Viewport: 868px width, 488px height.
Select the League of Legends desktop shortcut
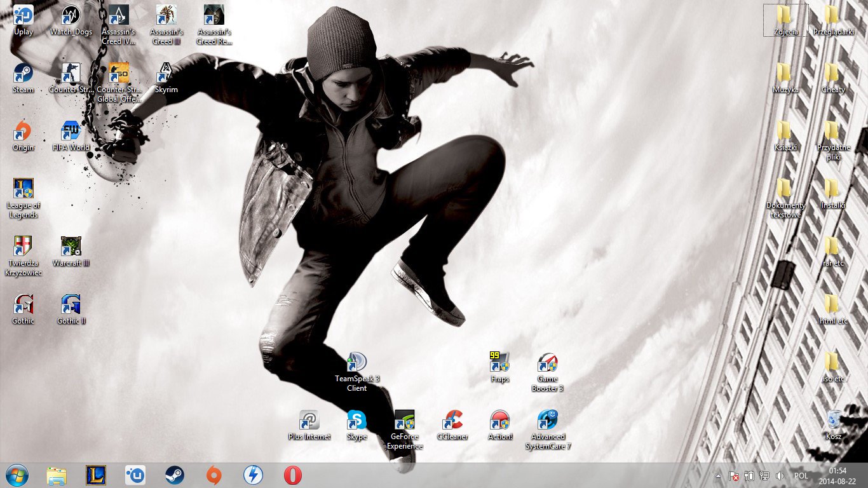coord(24,198)
